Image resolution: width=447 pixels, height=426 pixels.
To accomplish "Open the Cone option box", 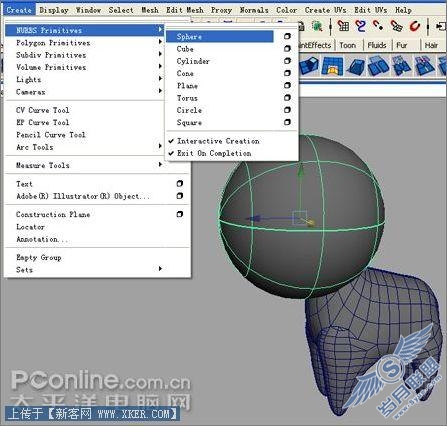I will coord(287,73).
